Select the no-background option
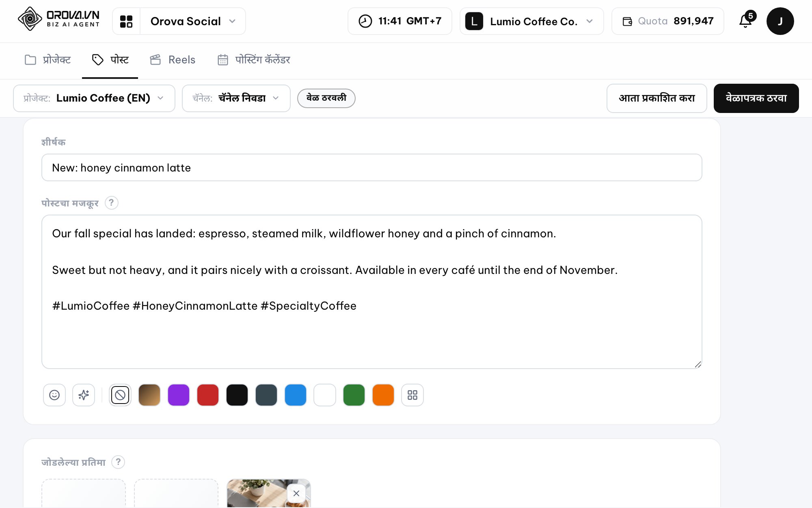812x508 pixels. pyautogui.click(x=120, y=395)
